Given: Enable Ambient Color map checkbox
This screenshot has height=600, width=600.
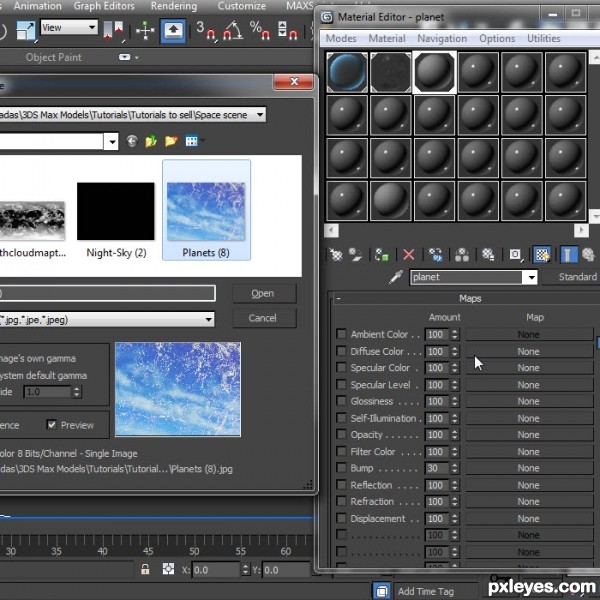Looking at the screenshot, I should (x=341, y=334).
